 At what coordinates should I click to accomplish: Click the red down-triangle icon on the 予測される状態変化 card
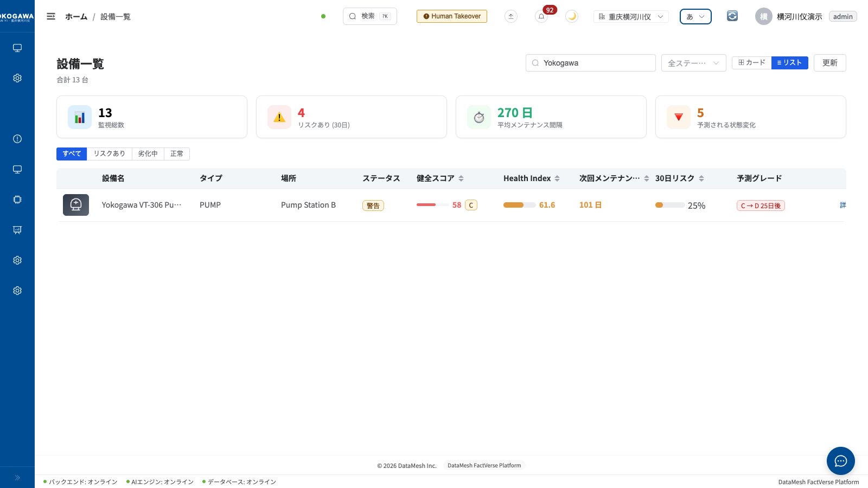coord(679,117)
